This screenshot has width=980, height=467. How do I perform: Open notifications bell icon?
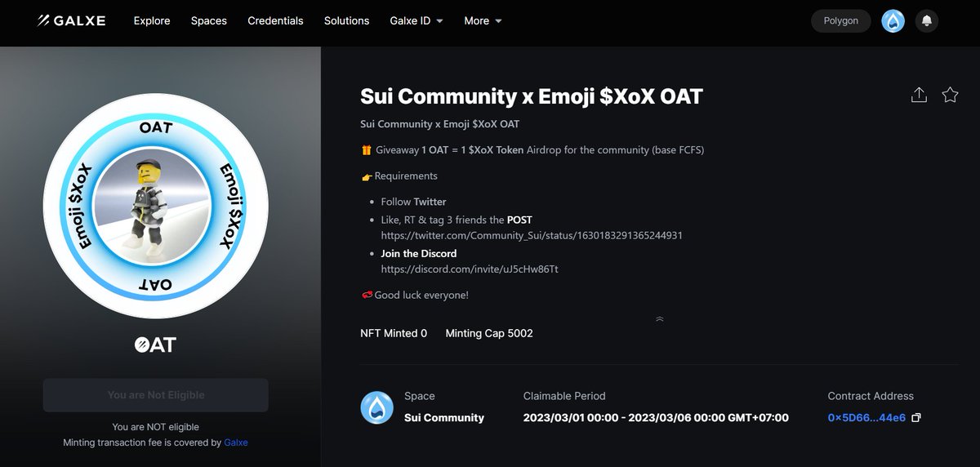coord(926,21)
